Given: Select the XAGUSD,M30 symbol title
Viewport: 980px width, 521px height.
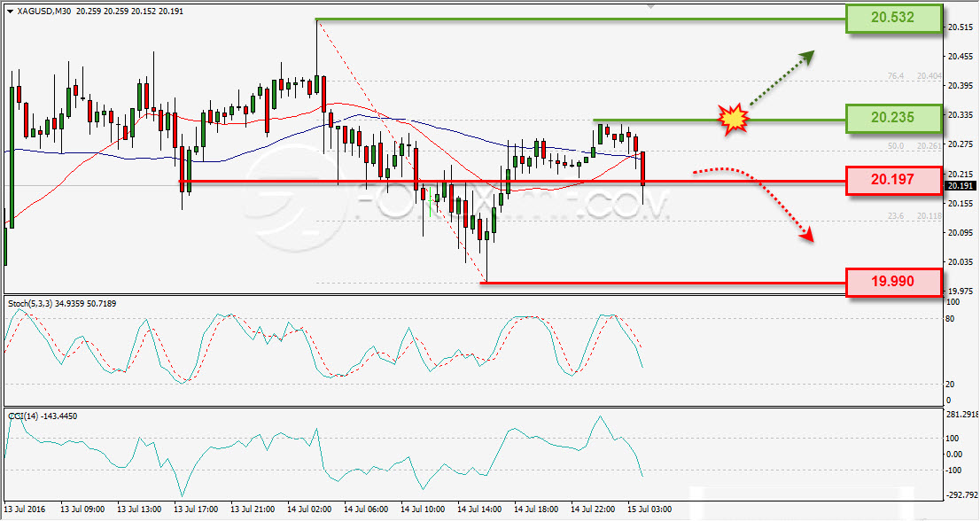Looking at the screenshot, I should [44, 12].
